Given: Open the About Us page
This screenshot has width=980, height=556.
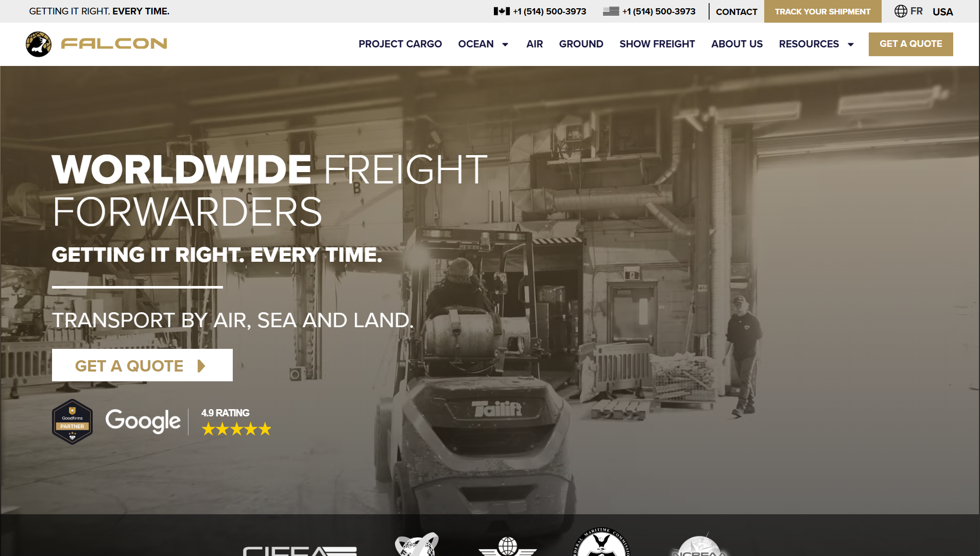Looking at the screenshot, I should click(737, 44).
